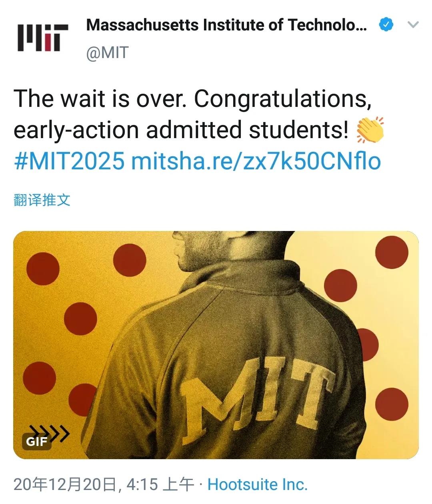Click the top-right red dot in the GIF
Image resolution: width=432 pixels, height=504 pixels.
pyautogui.click(x=392, y=252)
